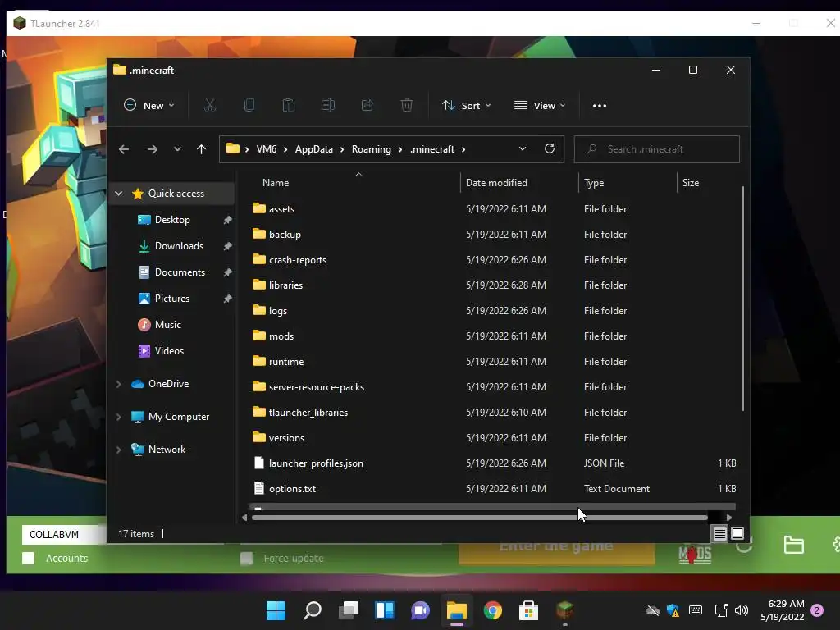Screen dimensions: 840x630
Task: Click the Delete trash icon
Action: point(407,106)
